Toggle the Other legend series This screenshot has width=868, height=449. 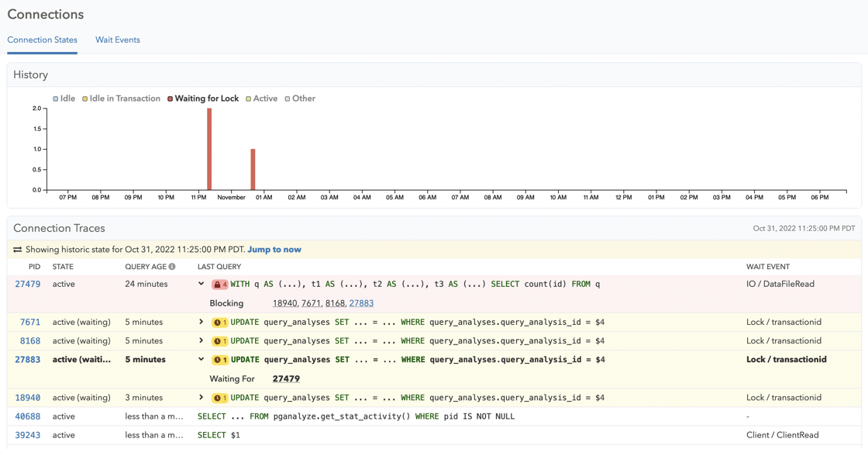point(299,98)
